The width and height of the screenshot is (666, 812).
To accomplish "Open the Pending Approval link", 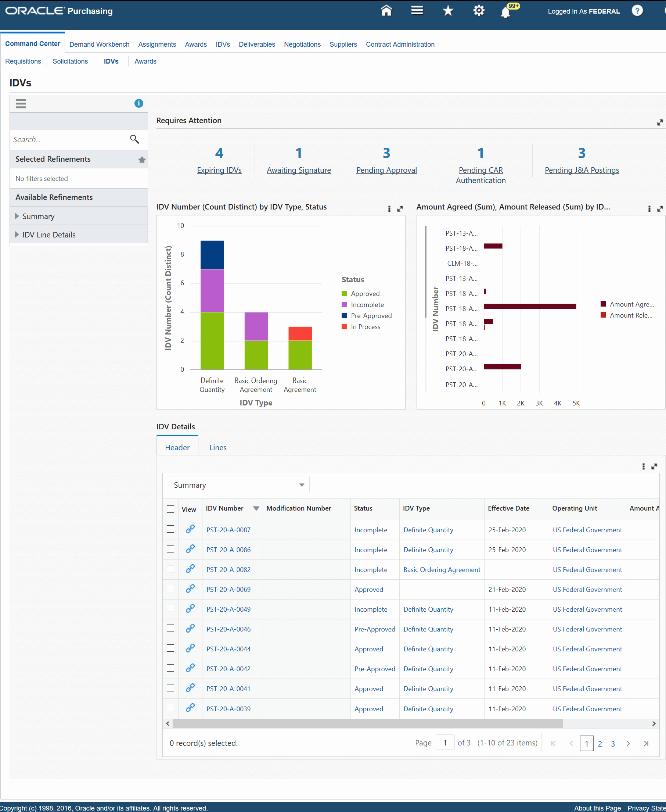I will point(386,170).
